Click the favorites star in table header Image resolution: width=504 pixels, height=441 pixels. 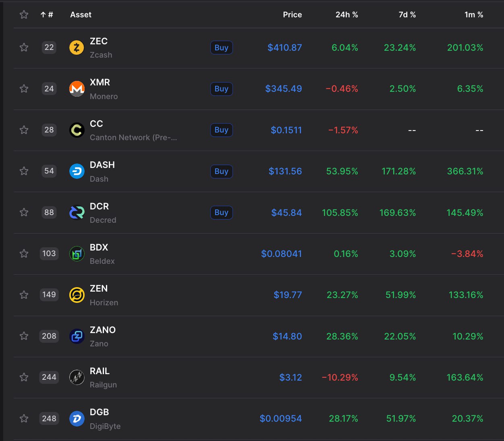(x=24, y=15)
